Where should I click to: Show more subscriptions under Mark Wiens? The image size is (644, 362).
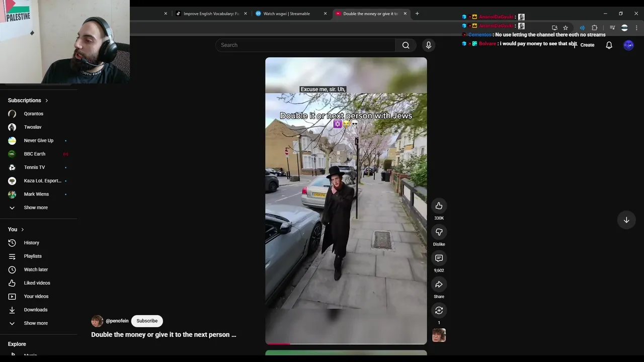(x=36, y=208)
